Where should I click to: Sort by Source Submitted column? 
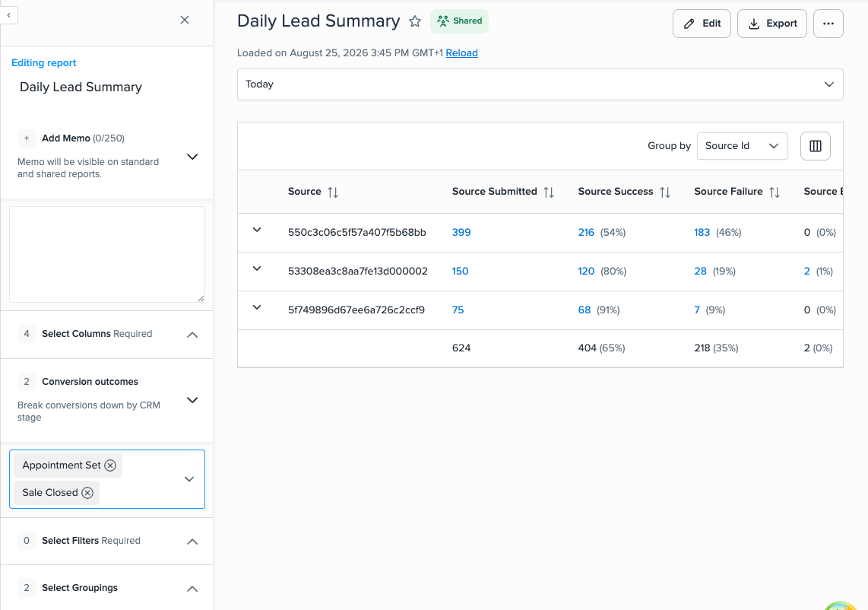coord(549,192)
